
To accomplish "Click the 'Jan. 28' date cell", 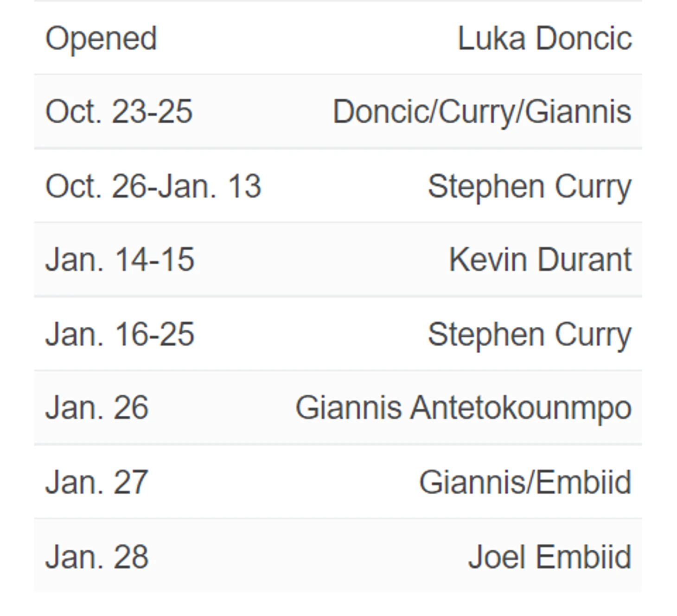I will click(97, 557).
